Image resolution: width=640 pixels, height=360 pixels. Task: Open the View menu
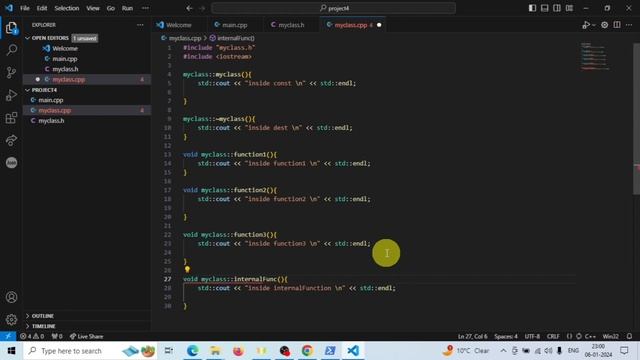(x=93, y=8)
